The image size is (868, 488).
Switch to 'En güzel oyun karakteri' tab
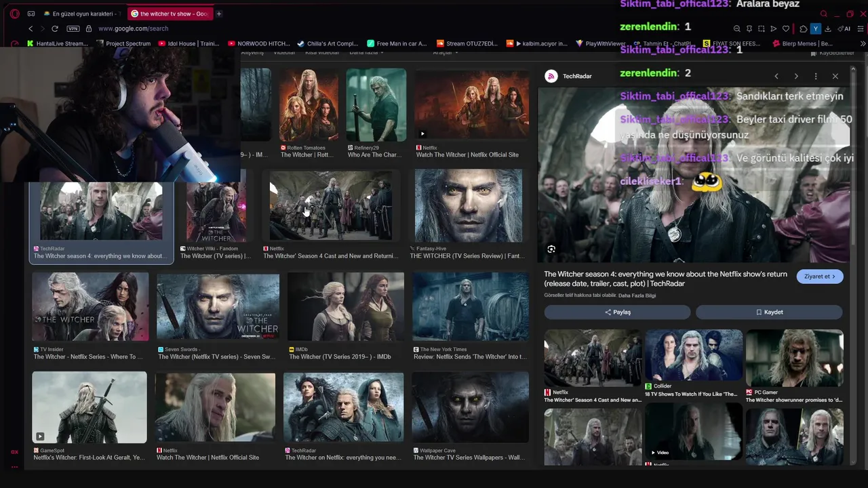(82, 14)
